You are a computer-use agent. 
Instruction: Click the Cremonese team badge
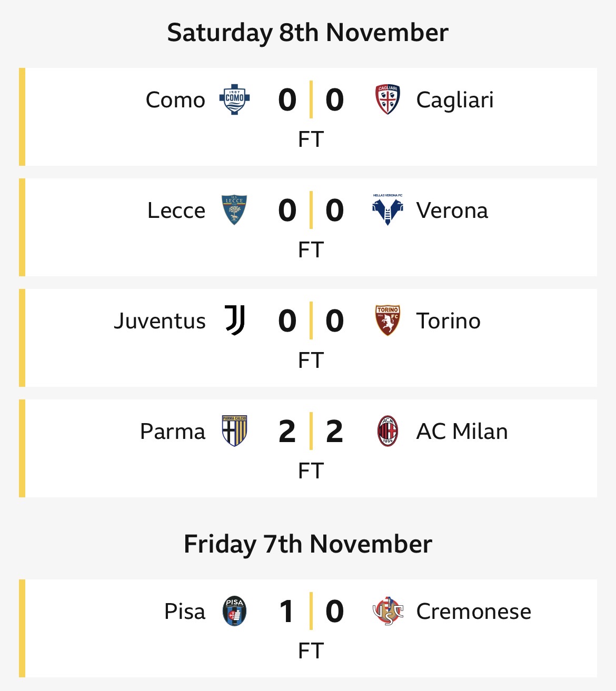(388, 611)
